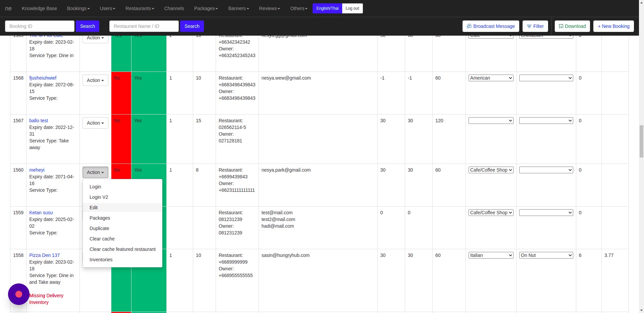644x313 pixels.
Task: Open the Filter panel
Action: [535, 26]
